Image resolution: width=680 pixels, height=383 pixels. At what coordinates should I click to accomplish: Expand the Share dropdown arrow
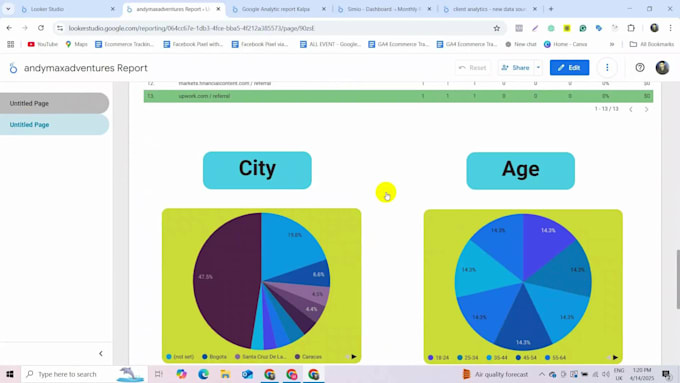coord(538,68)
